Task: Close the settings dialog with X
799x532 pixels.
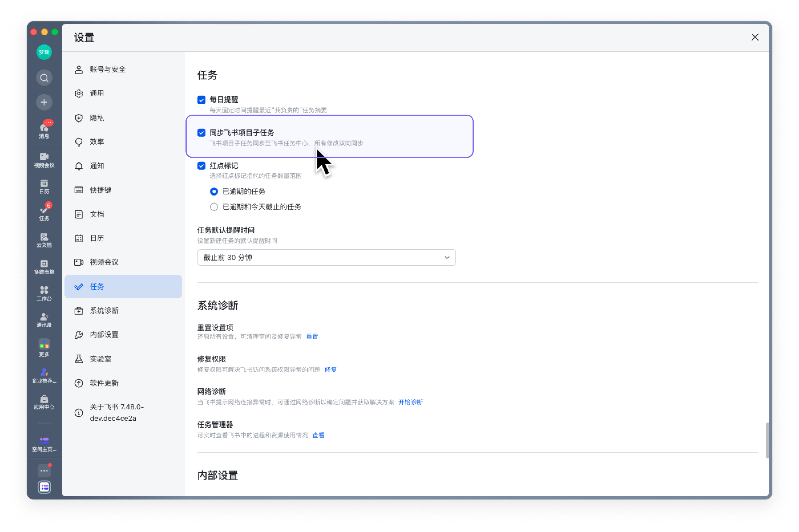Action: click(x=754, y=37)
